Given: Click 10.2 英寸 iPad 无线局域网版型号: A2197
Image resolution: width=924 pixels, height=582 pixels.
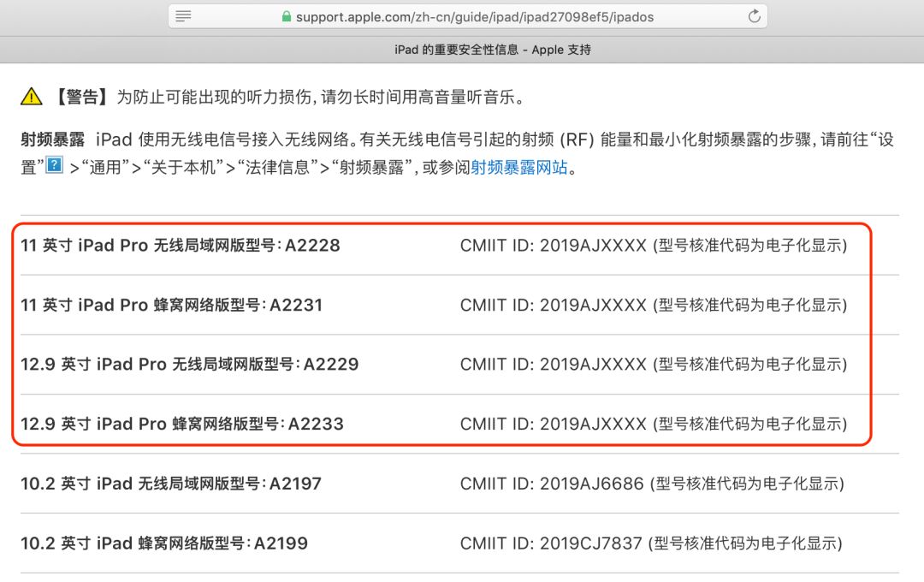Looking at the screenshot, I should click(x=171, y=484).
